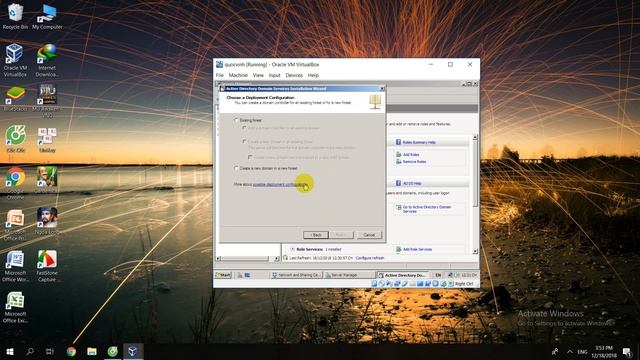
Task: Select the Microsoft Office PowerPoint desktop icon
Action: tap(15, 224)
